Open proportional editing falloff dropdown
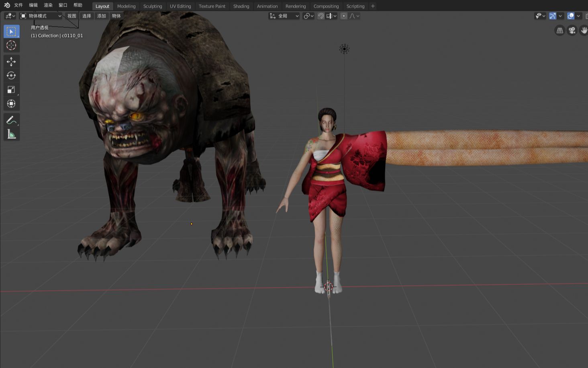The height and width of the screenshot is (368, 588). pos(355,16)
